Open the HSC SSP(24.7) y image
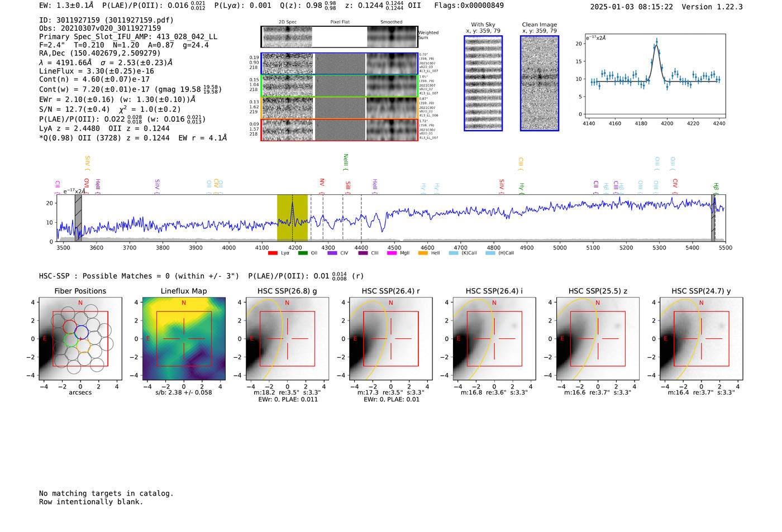Image resolution: width=782 pixels, height=532 pixels. (702, 339)
